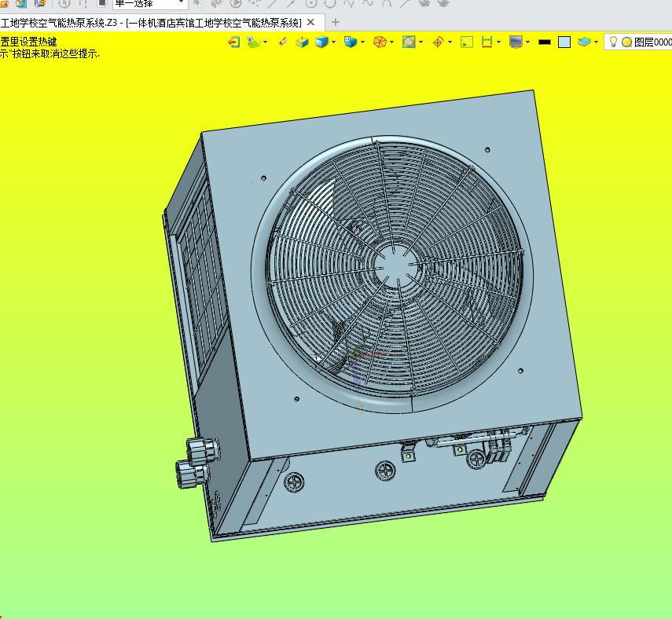The height and width of the screenshot is (619, 672).
Task: Close the 空气能热泵系统 document tab
Action: [x=311, y=22]
